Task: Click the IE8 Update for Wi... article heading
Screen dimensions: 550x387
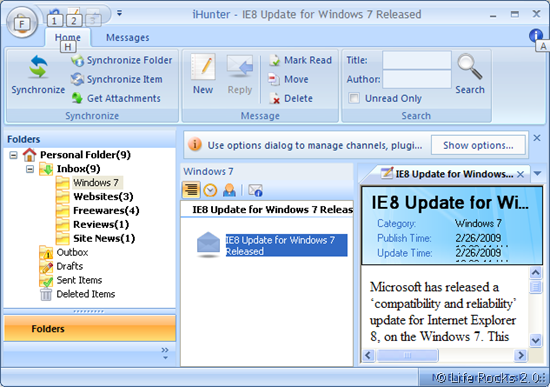Action: tap(450, 202)
